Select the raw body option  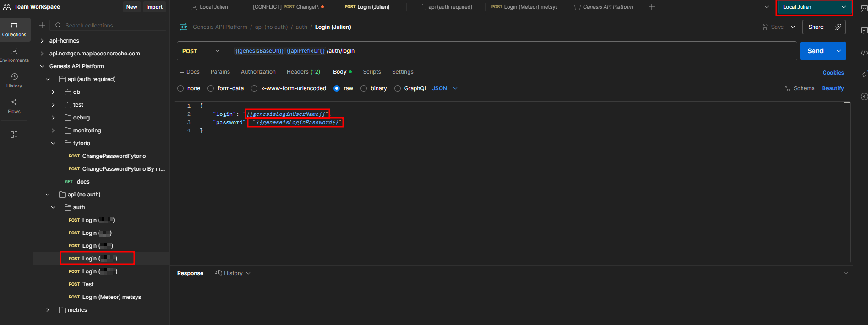tap(337, 88)
